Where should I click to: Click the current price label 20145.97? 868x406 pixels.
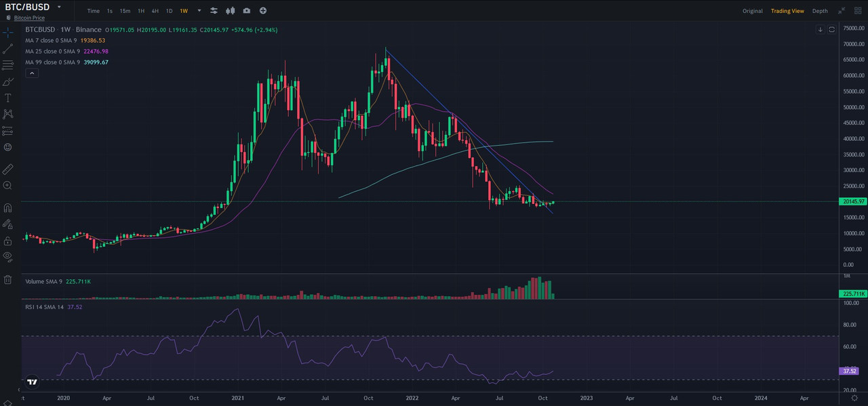click(852, 201)
